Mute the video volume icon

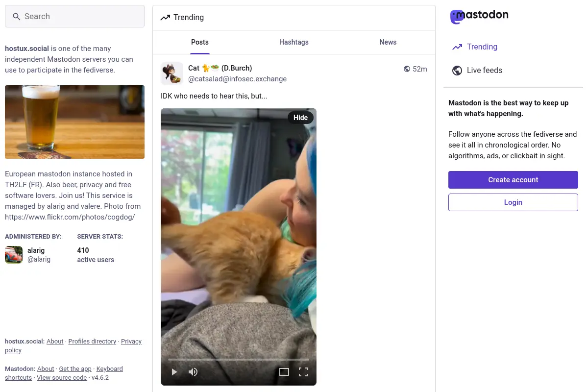pos(193,372)
